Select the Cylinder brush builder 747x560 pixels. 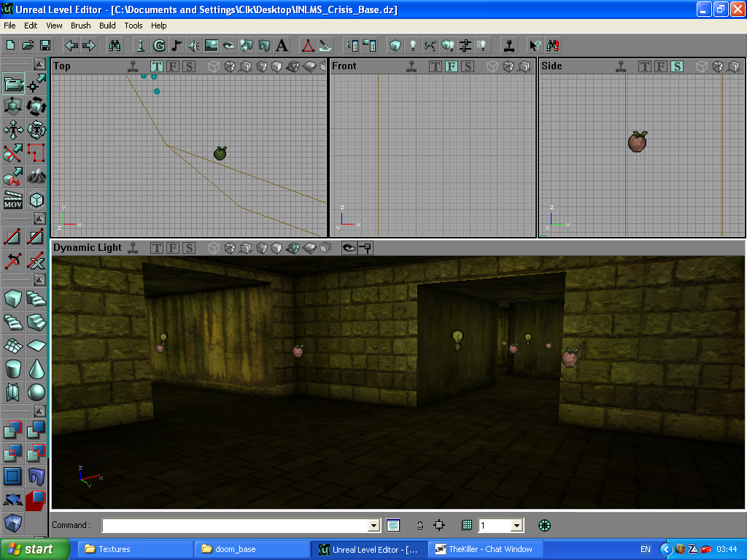[x=12, y=369]
